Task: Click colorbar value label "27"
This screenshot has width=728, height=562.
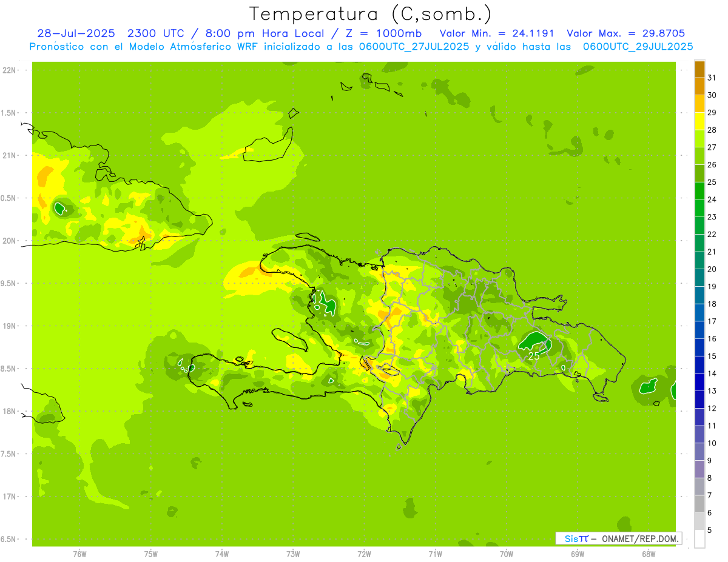Action: pyautogui.click(x=712, y=147)
